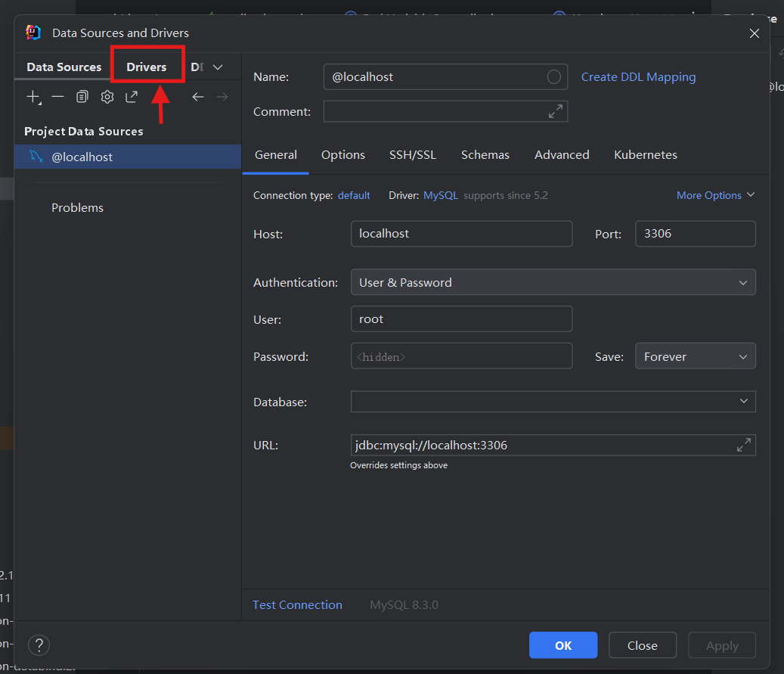Select @localhost in Project Data Sources

coord(128,157)
